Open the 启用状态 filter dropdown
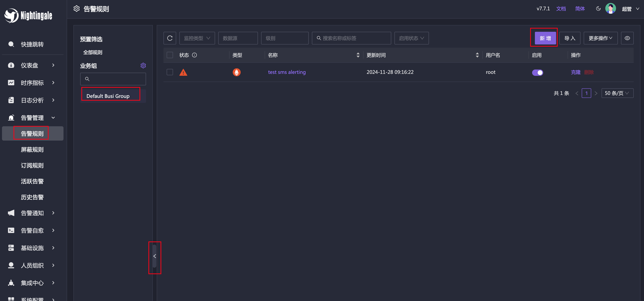 point(411,38)
